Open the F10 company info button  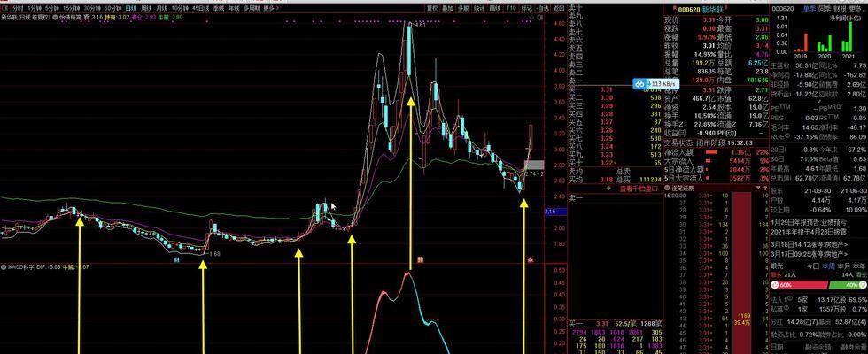(512, 8)
